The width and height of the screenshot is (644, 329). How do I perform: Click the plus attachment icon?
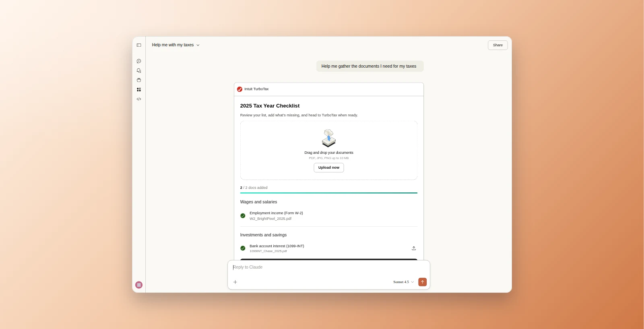235,282
